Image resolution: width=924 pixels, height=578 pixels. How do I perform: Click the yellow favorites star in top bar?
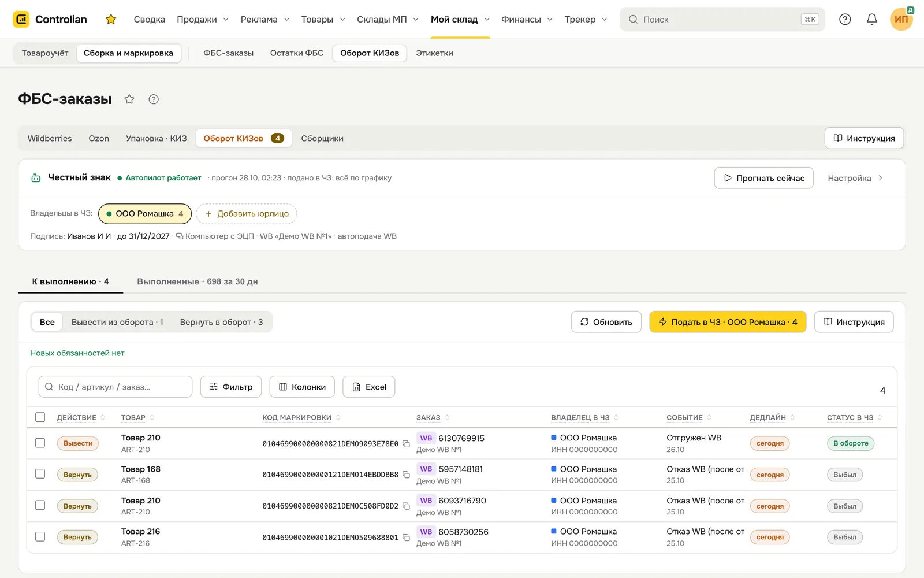[111, 19]
